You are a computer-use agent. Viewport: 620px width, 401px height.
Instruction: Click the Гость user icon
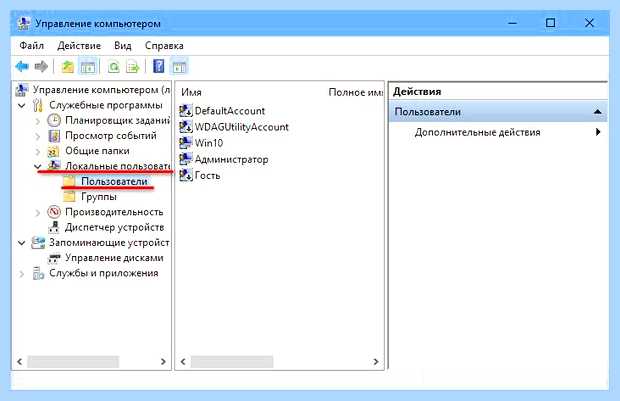pyautogui.click(x=186, y=175)
